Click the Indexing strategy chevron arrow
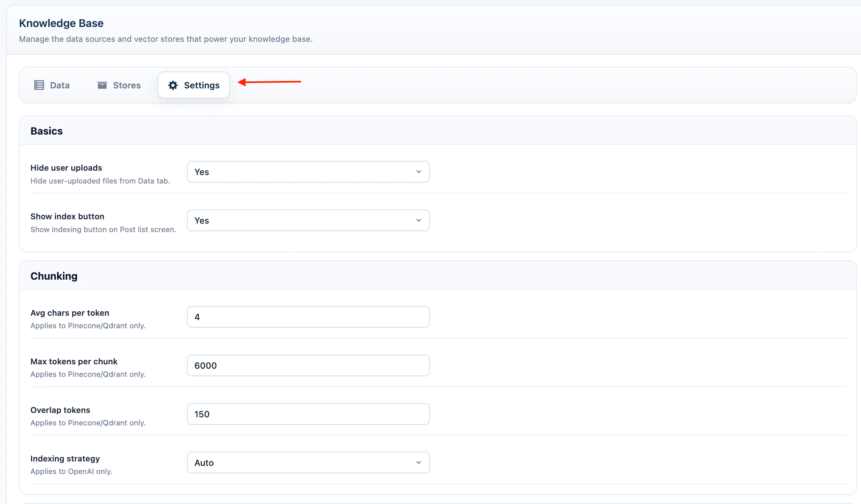The image size is (861, 504). coord(419,463)
